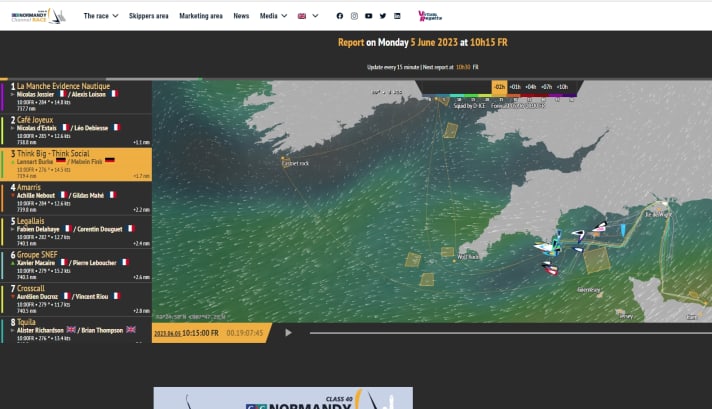Click the wind speed color scale bar

click(x=499, y=96)
